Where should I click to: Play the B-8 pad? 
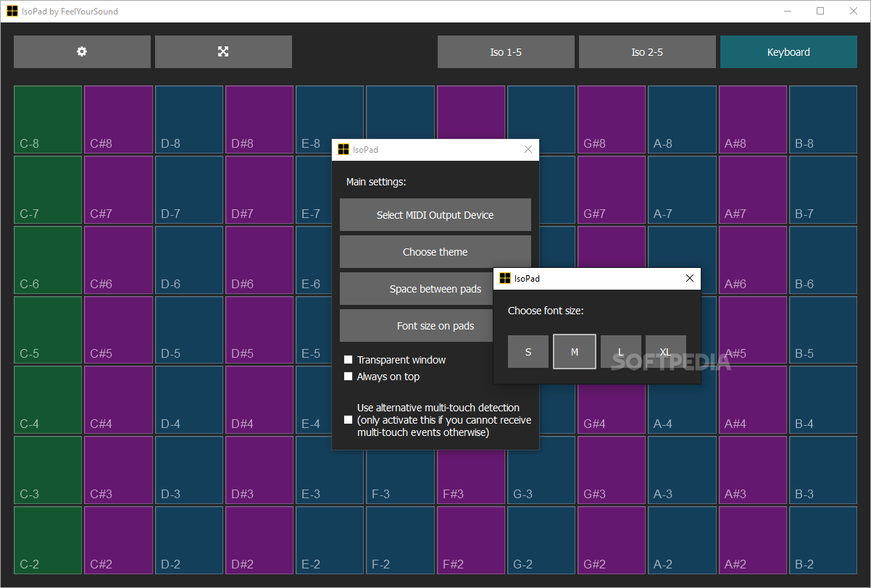823,119
